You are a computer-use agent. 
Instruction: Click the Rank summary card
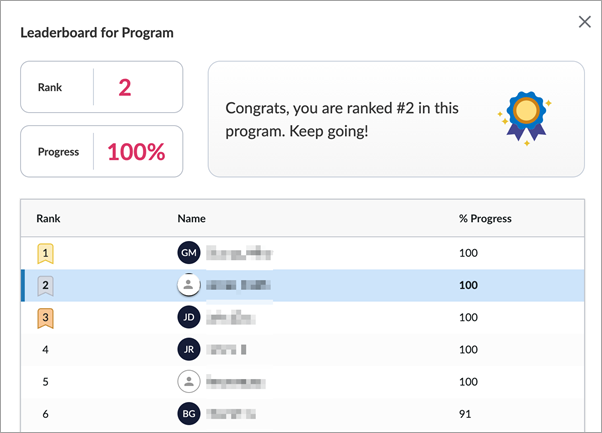[x=102, y=87]
